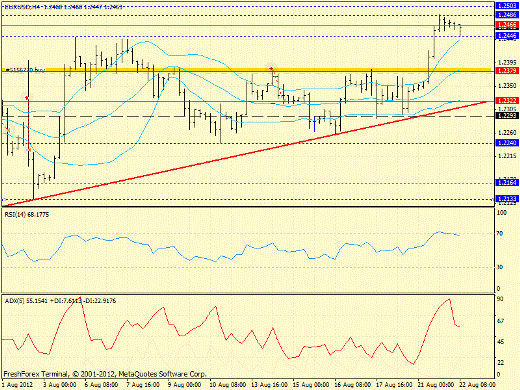Select the 1.2503 price level label
This screenshot has height=390, width=520.
[507, 6]
